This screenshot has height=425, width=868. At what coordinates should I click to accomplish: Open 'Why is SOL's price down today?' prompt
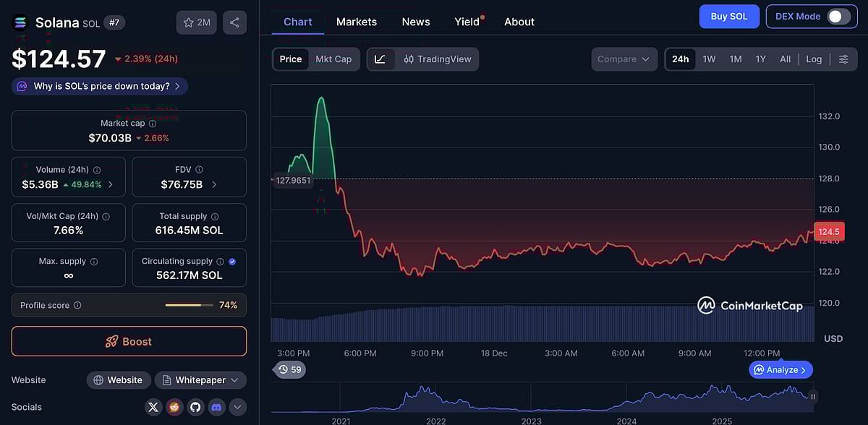pos(98,85)
